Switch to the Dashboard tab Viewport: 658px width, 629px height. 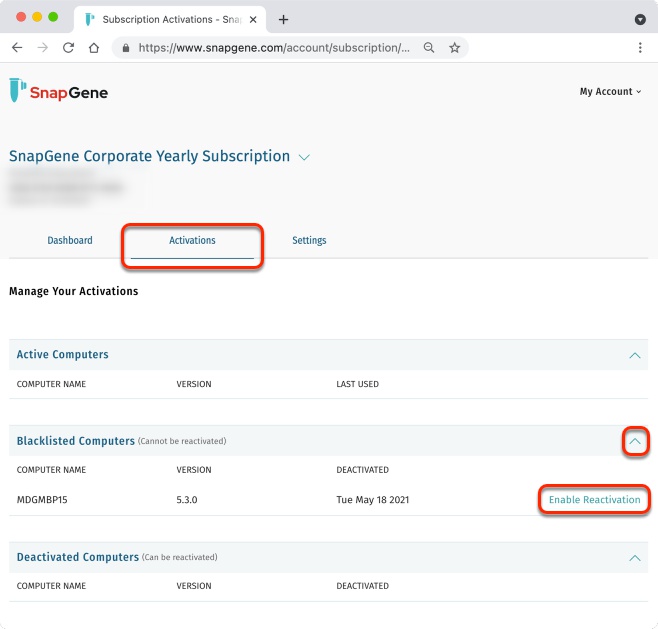70,240
